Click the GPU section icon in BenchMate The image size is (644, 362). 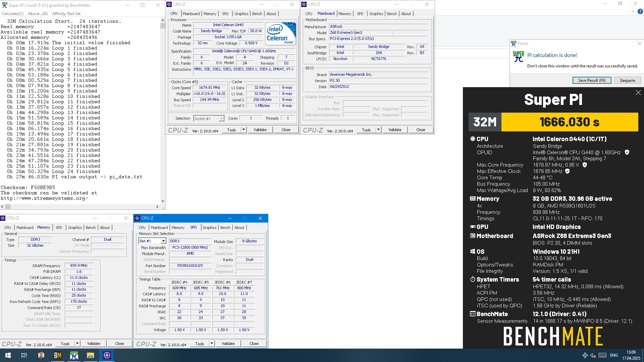[473, 227]
